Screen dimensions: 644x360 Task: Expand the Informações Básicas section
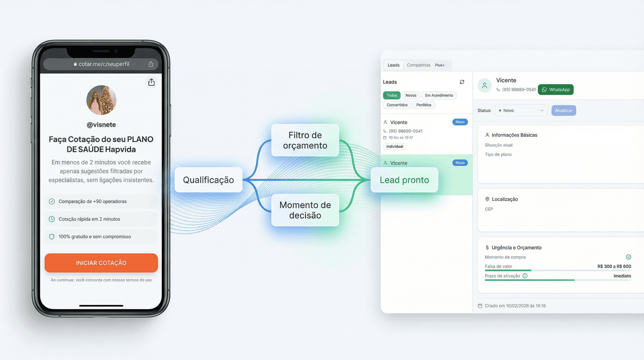click(x=514, y=135)
